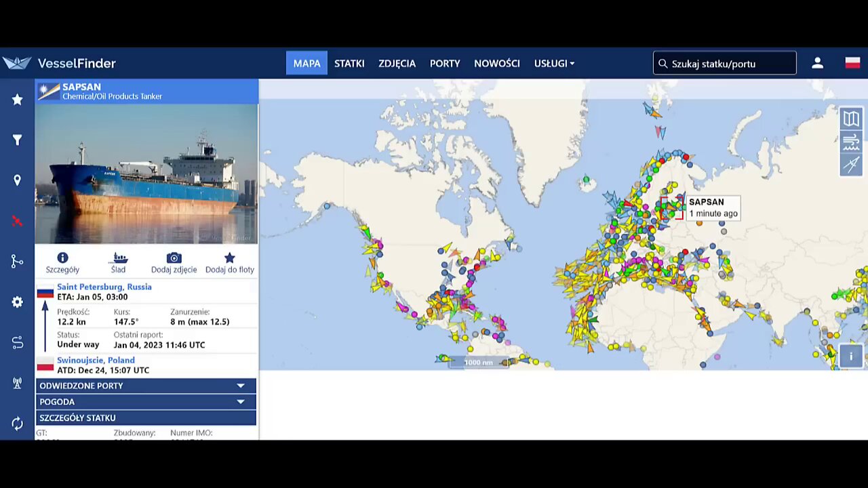
Task: Click Dodaj do floty star button
Action: click(x=229, y=263)
